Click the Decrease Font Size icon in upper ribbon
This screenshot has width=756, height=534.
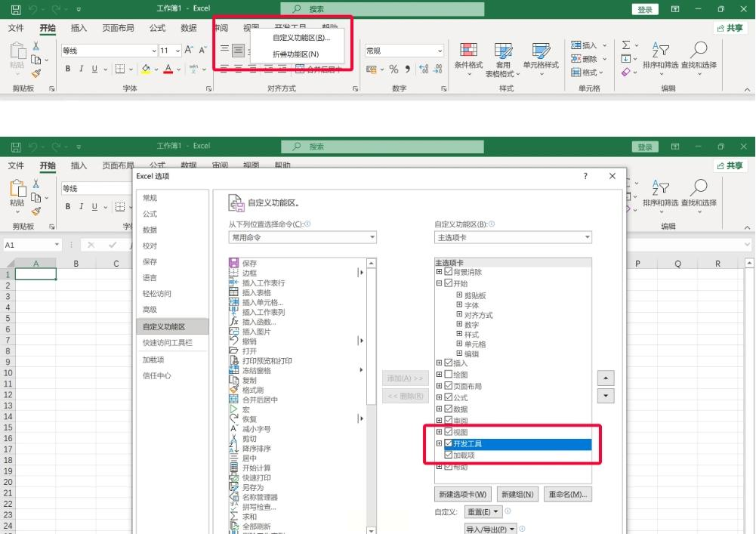[x=203, y=50]
